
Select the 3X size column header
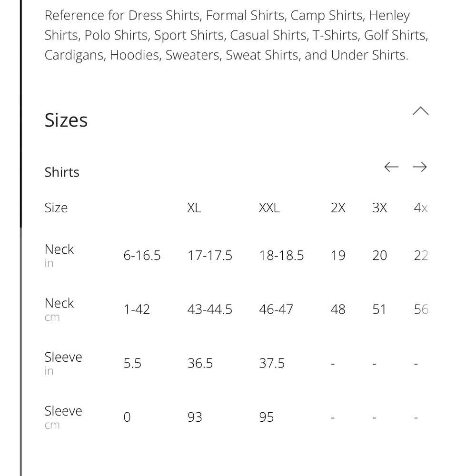coord(379,208)
